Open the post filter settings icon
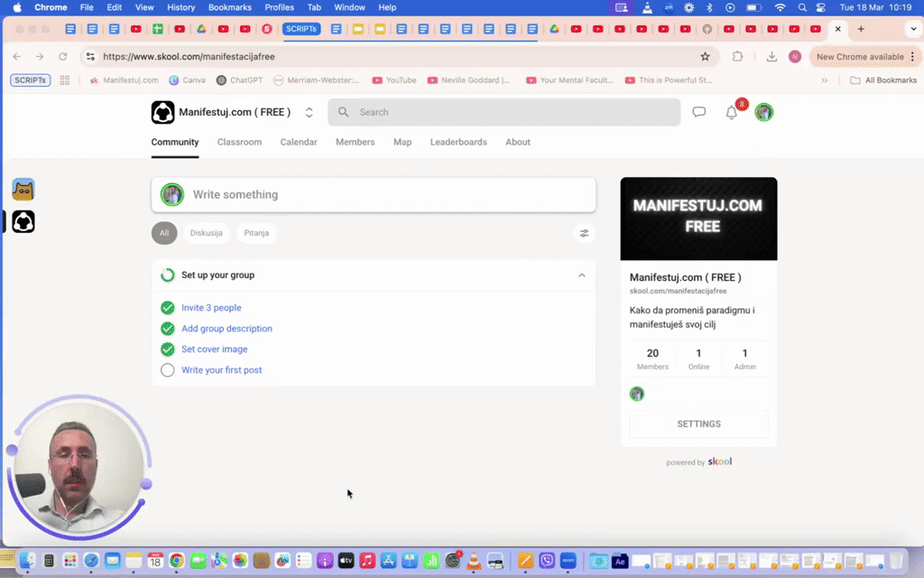The width and height of the screenshot is (924, 578). 584,234
